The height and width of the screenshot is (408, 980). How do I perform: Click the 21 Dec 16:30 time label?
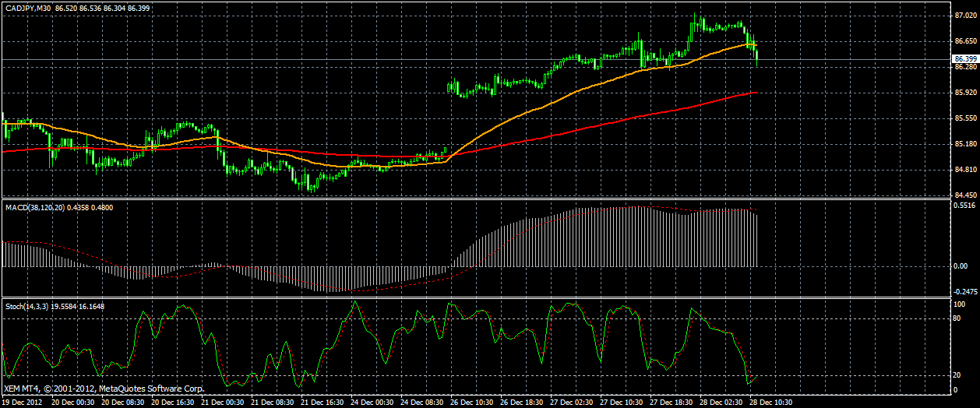tap(321, 403)
